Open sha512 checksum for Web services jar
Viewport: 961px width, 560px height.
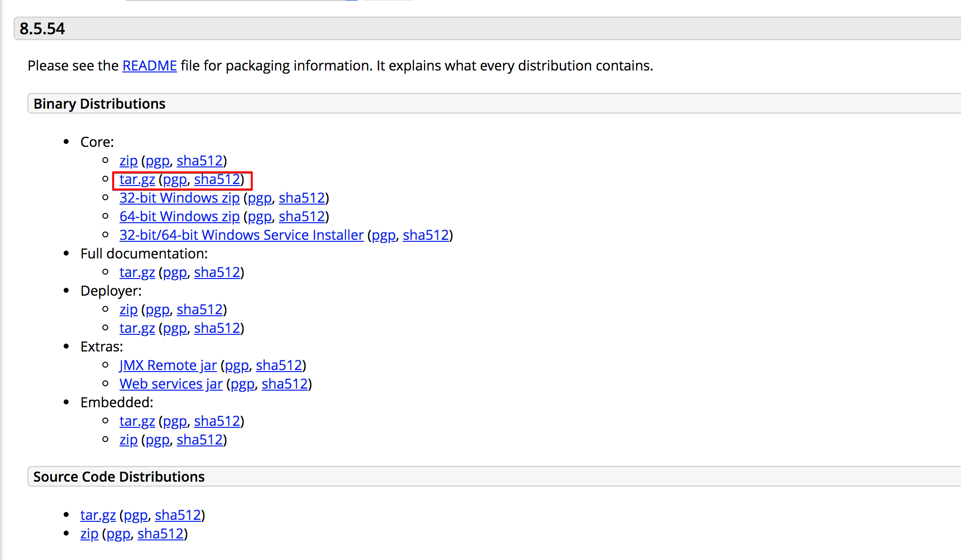285,384
